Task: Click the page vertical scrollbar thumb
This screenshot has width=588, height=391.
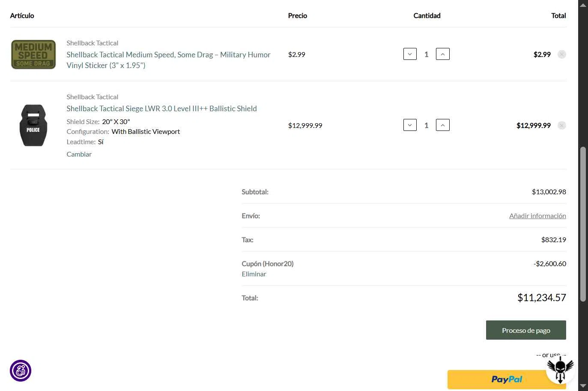Action: click(x=583, y=224)
